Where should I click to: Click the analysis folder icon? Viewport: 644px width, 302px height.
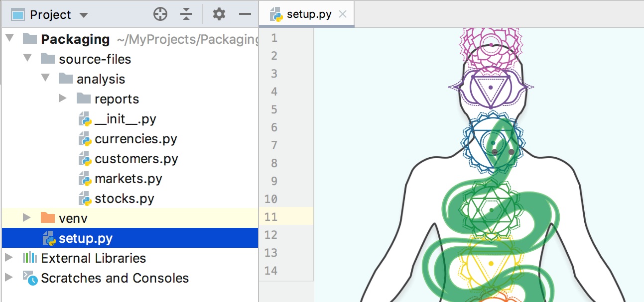coord(66,78)
